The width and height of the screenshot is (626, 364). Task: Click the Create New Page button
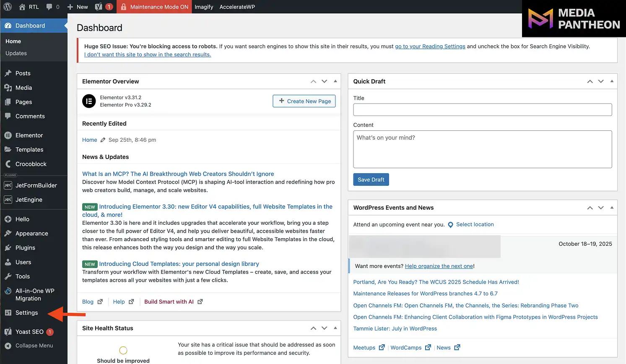click(304, 101)
